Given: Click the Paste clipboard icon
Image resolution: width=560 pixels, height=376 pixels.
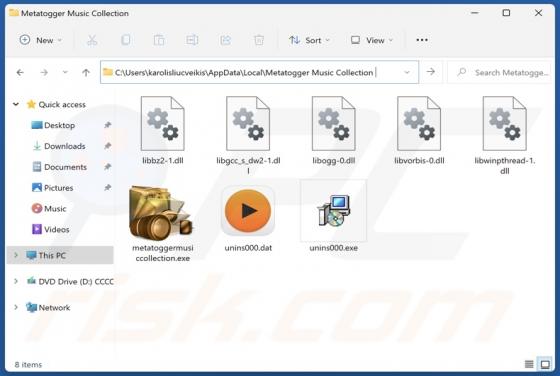Looking at the screenshot, I should point(159,40).
